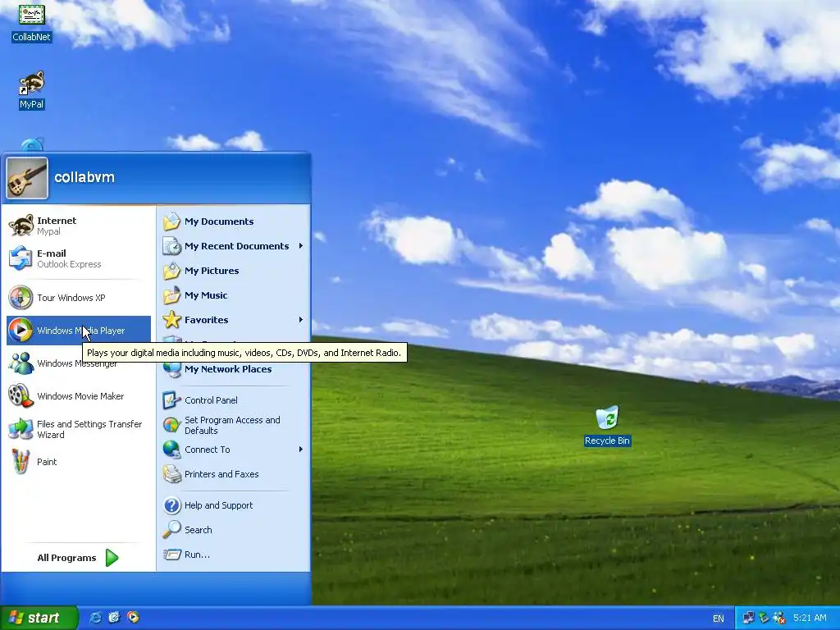The height and width of the screenshot is (630, 840).
Task: Open Files and Settings Transfer Wizard
Action: [x=78, y=429]
